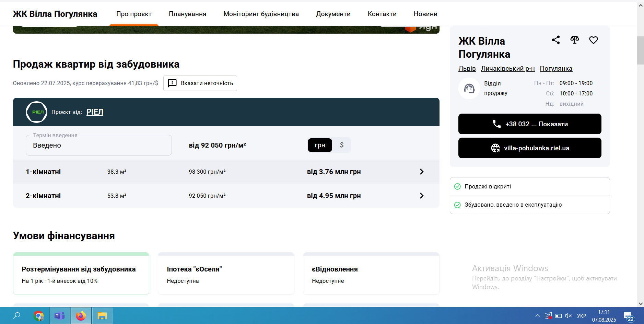Expand the 2-кімнатні row chevron
Viewport: 644px width, 324px height.
pyautogui.click(x=422, y=196)
